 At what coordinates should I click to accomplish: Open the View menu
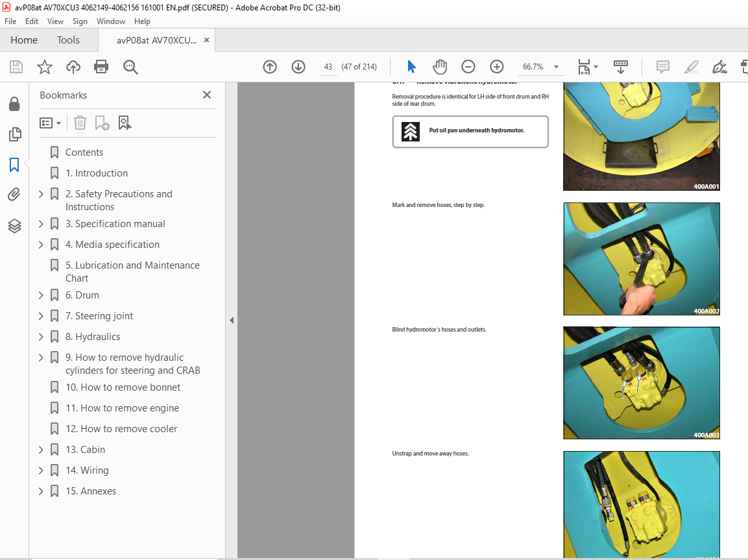[x=55, y=21]
